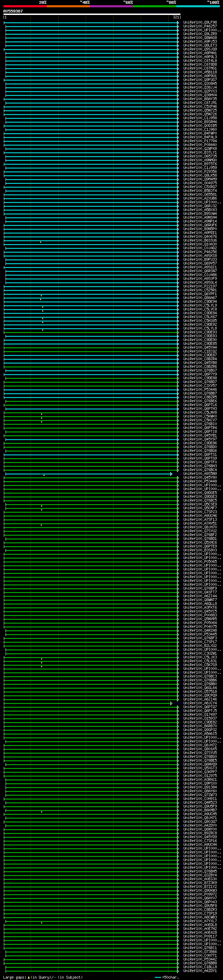This screenshot has width=223, height=980.
Task: Click the orange ~40% legend color bar
Action: (68, 7)
